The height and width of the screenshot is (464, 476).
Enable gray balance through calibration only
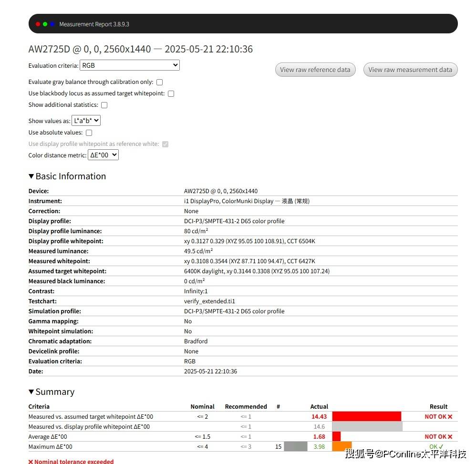pyautogui.click(x=160, y=82)
